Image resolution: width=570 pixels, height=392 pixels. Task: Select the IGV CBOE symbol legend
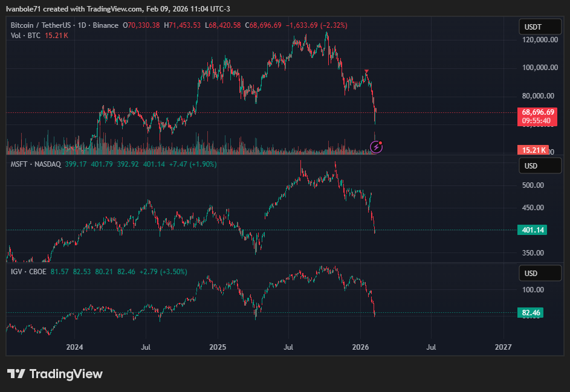point(28,272)
